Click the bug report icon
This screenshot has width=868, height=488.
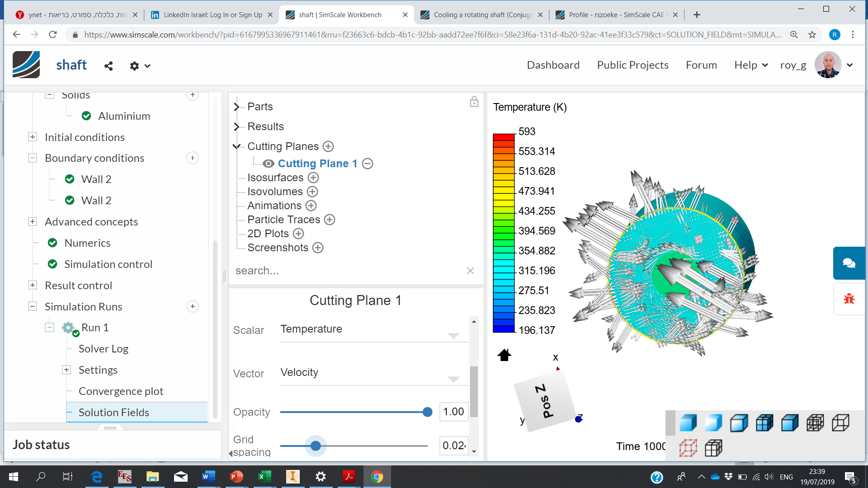click(849, 299)
